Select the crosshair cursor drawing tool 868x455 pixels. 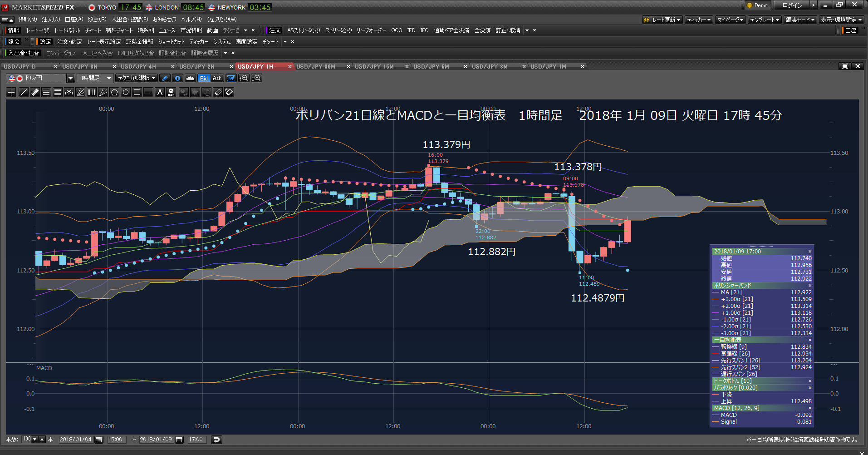(x=11, y=92)
